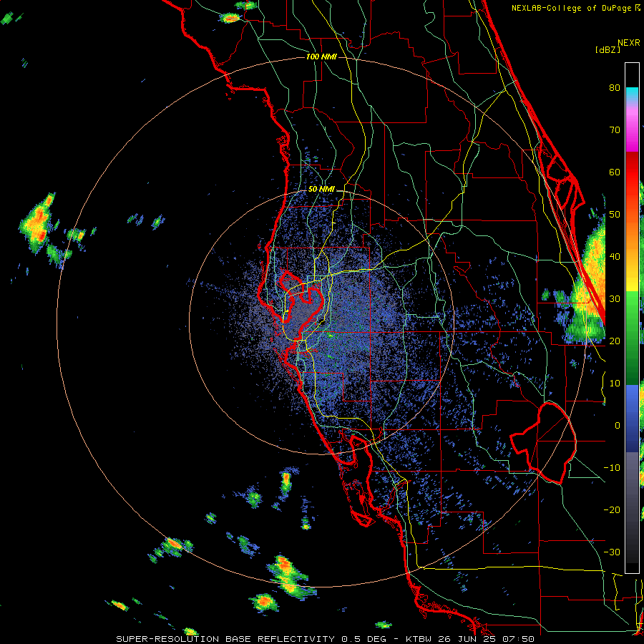Select the "[dBZ]" unit label
The image size is (644, 644).
[x=608, y=50]
